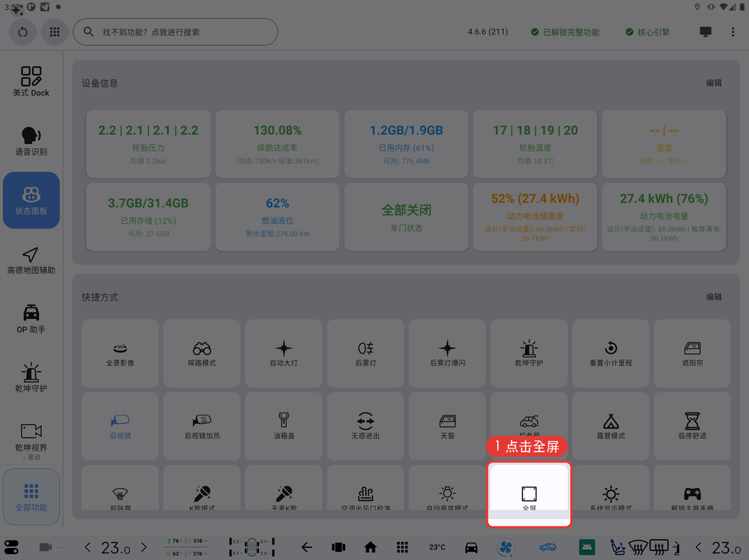Image resolution: width=749 pixels, height=560 pixels.
Task: Open the apps grid button beside refresh
Action: (x=55, y=32)
